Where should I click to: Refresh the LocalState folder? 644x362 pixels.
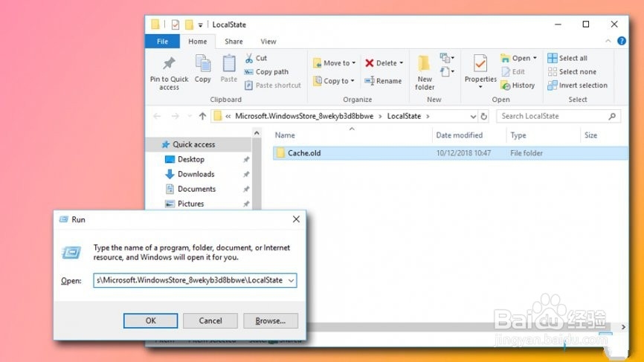click(484, 117)
